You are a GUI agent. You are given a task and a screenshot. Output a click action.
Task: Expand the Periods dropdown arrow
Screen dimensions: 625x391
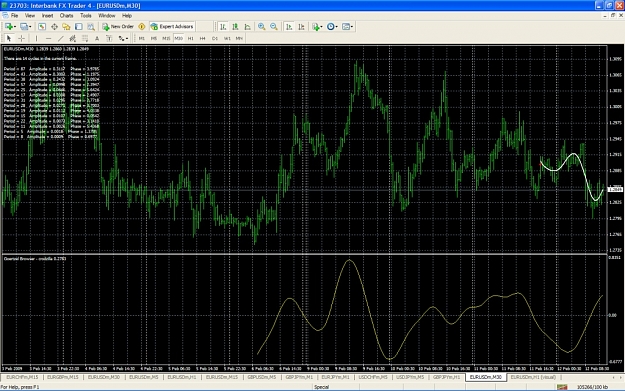[337, 27]
